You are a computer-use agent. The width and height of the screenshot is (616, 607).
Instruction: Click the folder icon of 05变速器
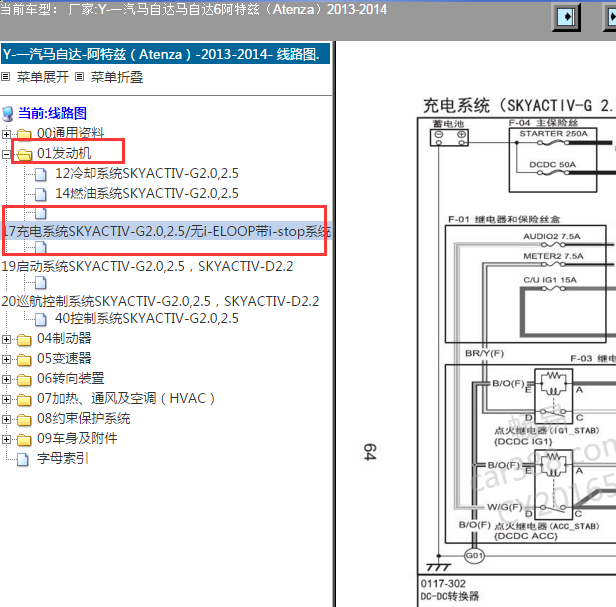click(x=24, y=359)
